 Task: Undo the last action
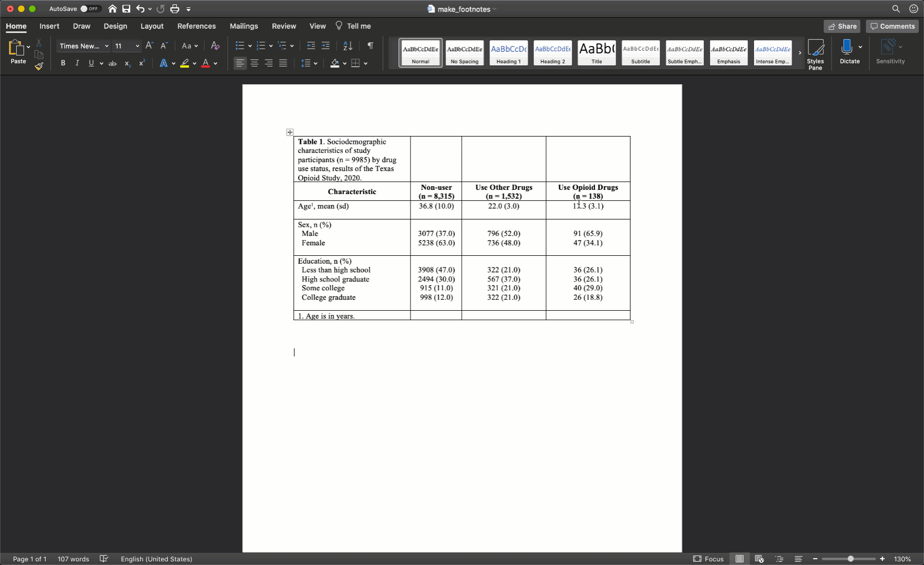click(x=140, y=9)
